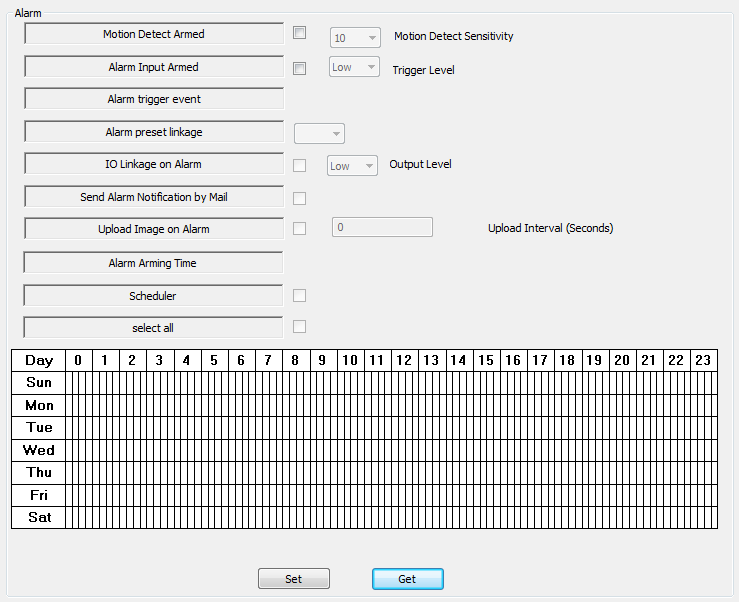Click the Alarm Arming Time label
This screenshot has height=602, width=739.
click(153, 263)
